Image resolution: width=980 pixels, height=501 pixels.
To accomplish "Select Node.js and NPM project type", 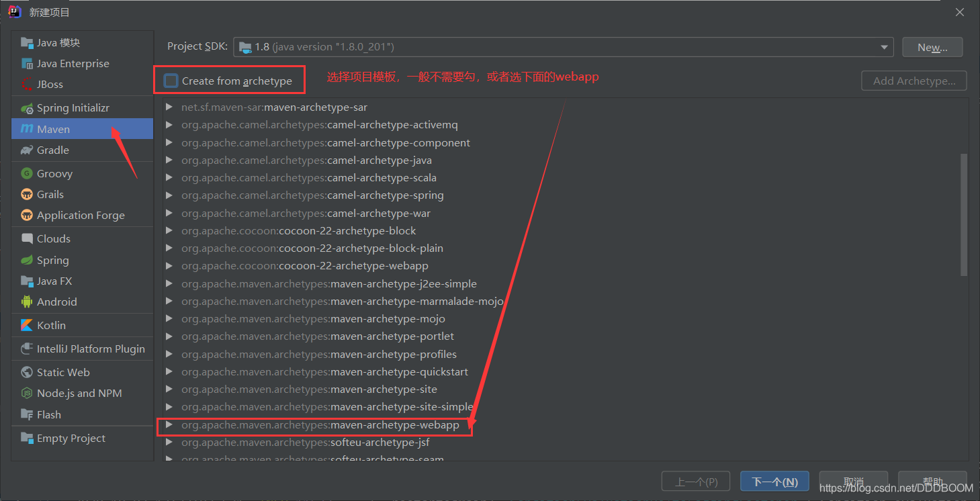I will pyautogui.click(x=83, y=394).
